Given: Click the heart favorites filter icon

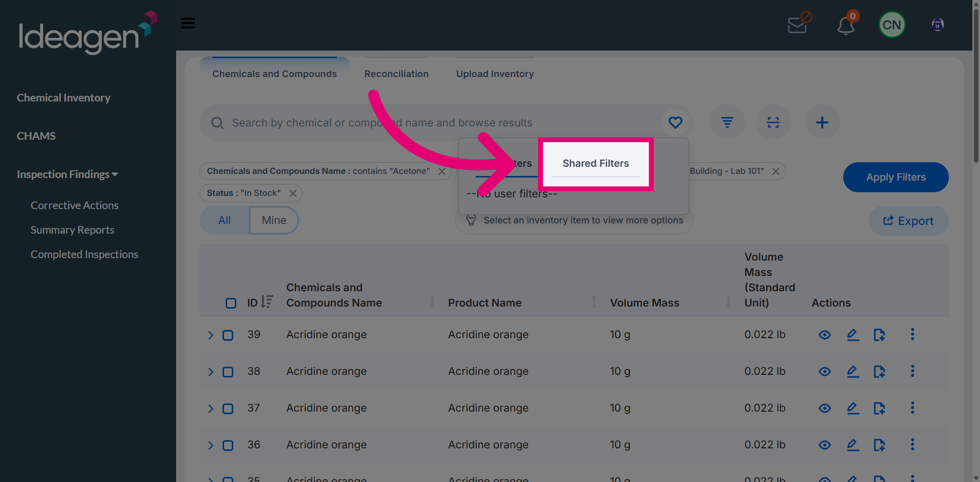Looking at the screenshot, I should (x=675, y=122).
